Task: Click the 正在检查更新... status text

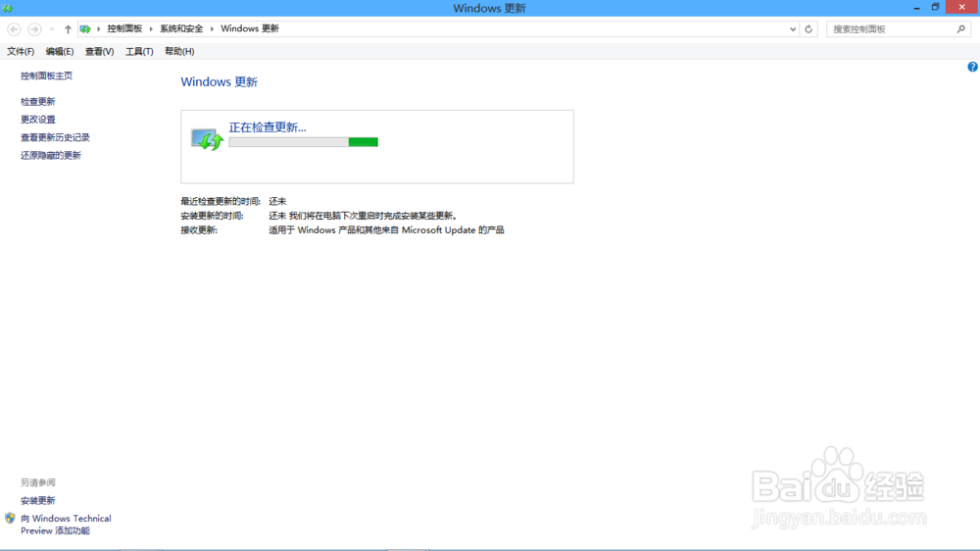Action: click(268, 126)
